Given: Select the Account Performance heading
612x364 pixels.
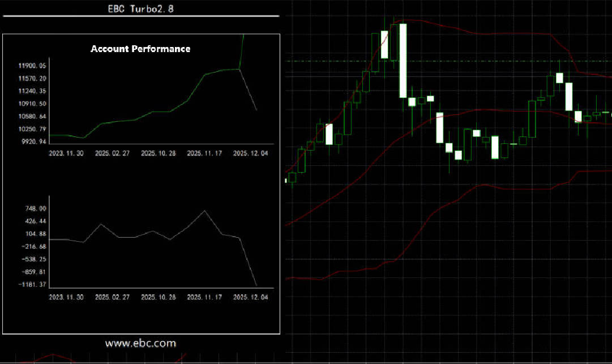Looking at the screenshot, I should (x=140, y=49).
